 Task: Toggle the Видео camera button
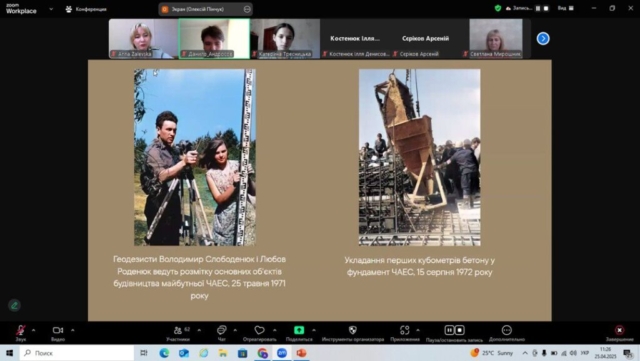click(x=58, y=330)
